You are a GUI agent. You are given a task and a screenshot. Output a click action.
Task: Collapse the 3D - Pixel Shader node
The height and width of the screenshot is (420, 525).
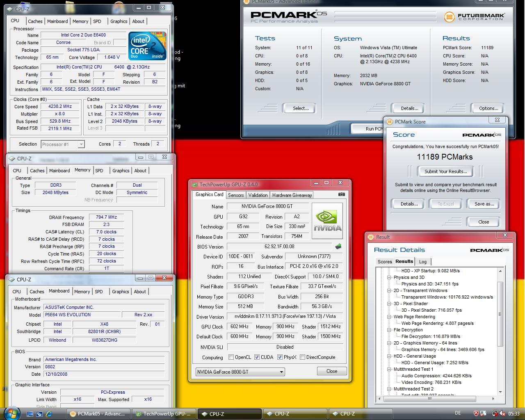[x=389, y=304]
